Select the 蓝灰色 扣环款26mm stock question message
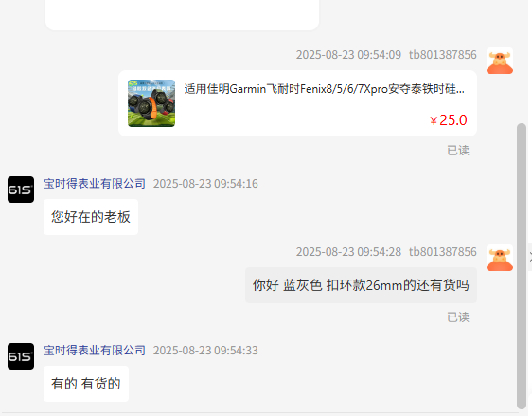532x416 pixels. tap(361, 285)
